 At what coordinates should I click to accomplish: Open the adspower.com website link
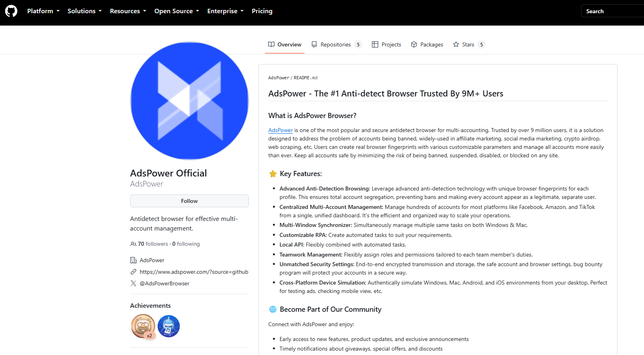(194, 272)
